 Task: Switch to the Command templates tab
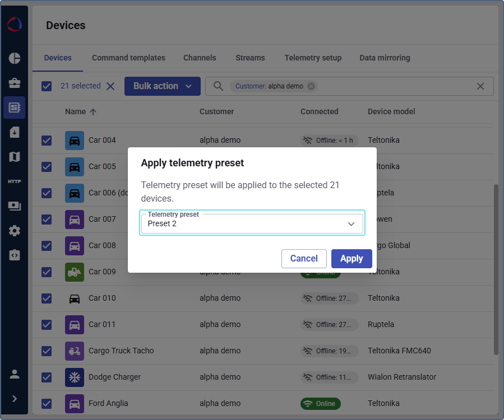click(128, 58)
